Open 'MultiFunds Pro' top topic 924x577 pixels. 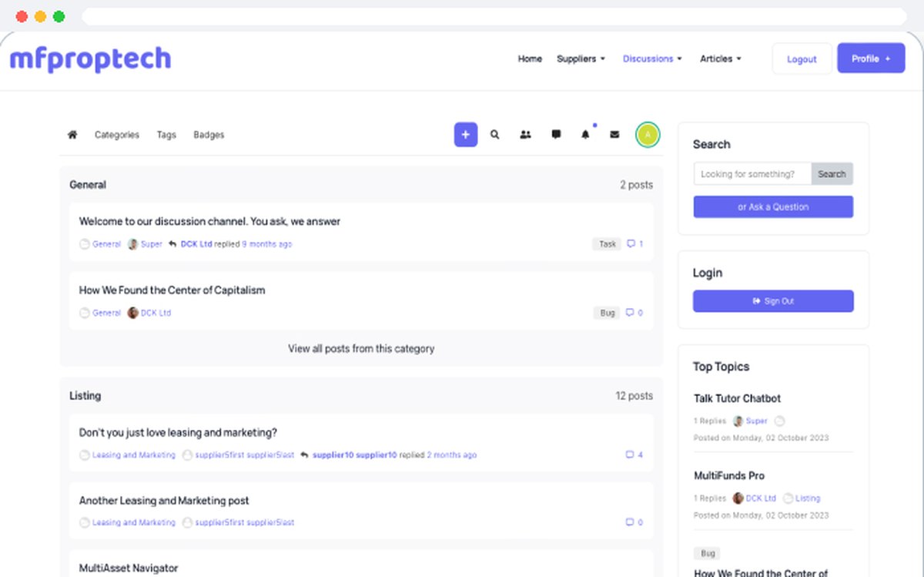[729, 475]
